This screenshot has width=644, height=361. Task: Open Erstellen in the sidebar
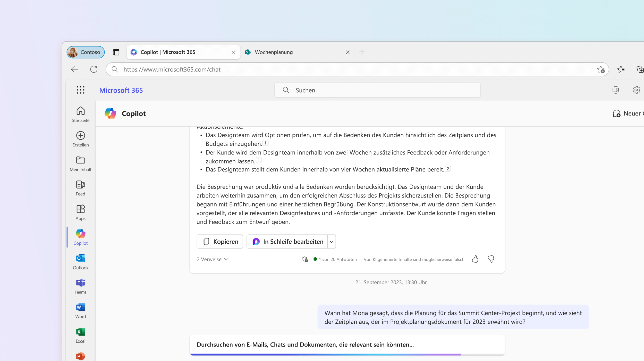coord(81,139)
